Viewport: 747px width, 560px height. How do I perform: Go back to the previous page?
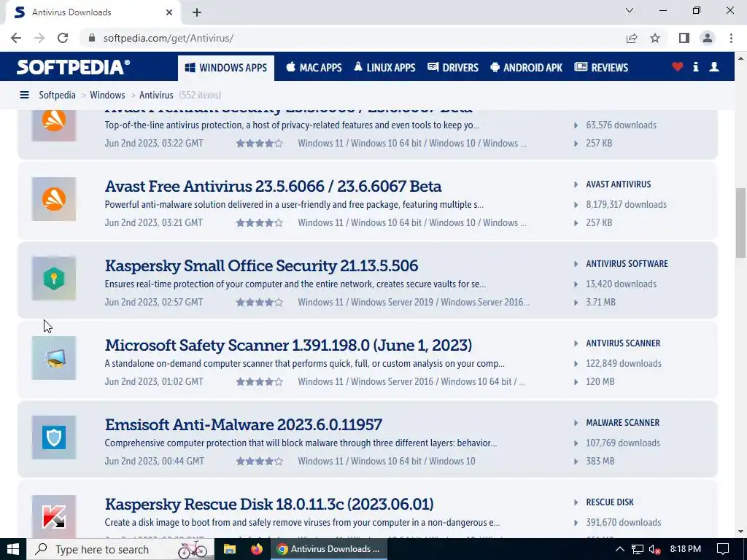point(16,38)
